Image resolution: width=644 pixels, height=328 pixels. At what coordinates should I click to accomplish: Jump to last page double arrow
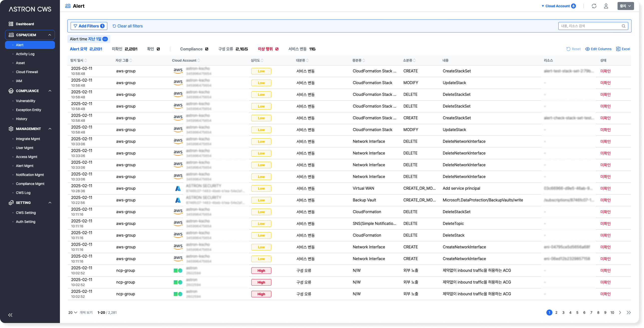click(629, 313)
